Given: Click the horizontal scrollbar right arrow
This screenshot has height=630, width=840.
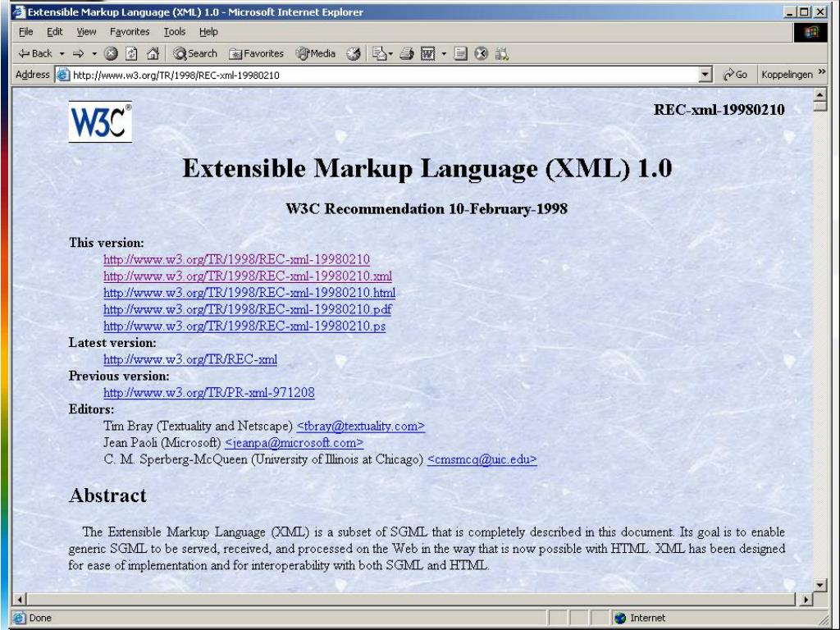Looking at the screenshot, I should [x=806, y=599].
